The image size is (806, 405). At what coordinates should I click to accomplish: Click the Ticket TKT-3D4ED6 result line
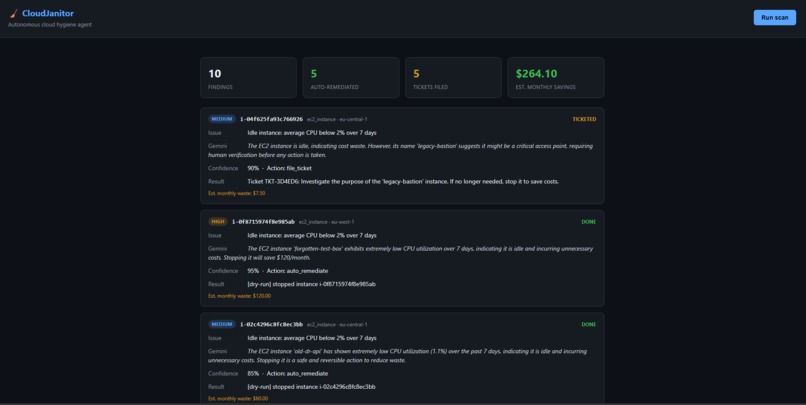click(x=403, y=181)
